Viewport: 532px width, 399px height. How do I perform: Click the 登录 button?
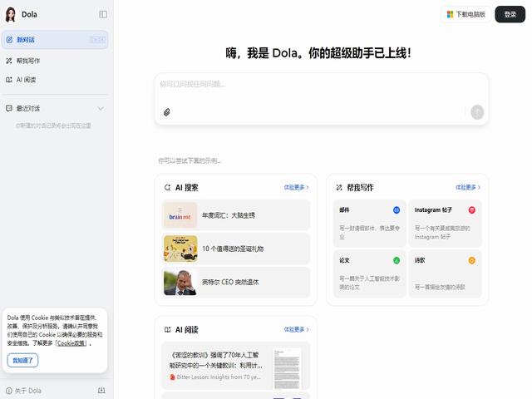(x=510, y=14)
